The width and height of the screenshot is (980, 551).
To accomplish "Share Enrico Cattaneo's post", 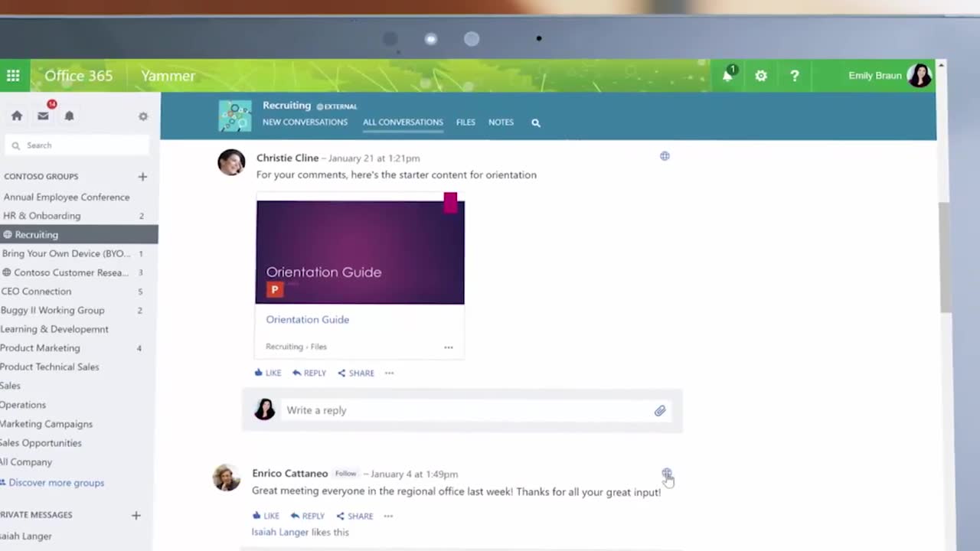I will pos(355,517).
